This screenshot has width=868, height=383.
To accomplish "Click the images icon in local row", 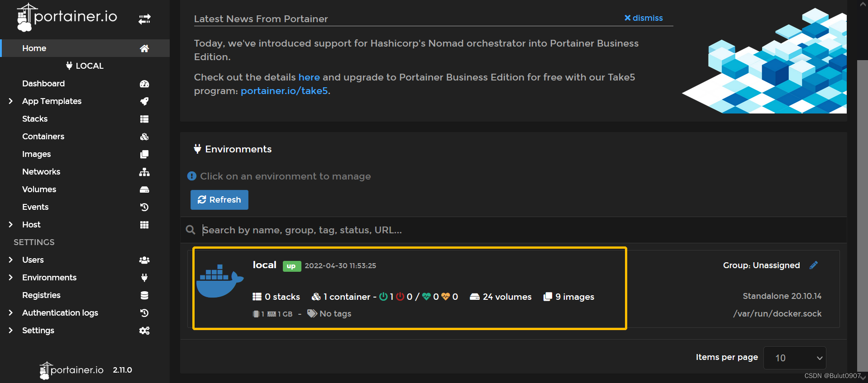I will 548,297.
